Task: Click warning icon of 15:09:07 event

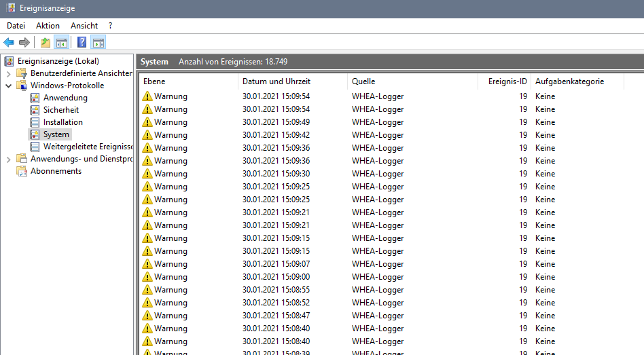Action: coord(147,264)
